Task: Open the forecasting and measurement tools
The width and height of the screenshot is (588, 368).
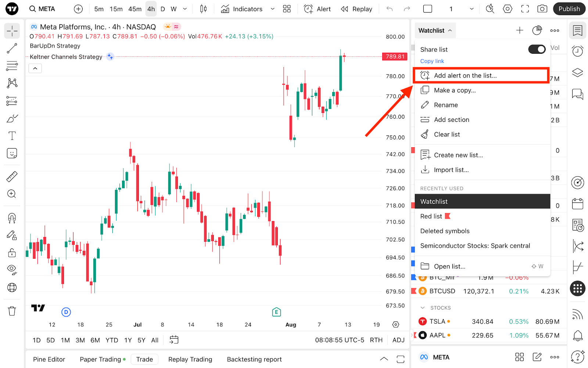Action: click(12, 101)
